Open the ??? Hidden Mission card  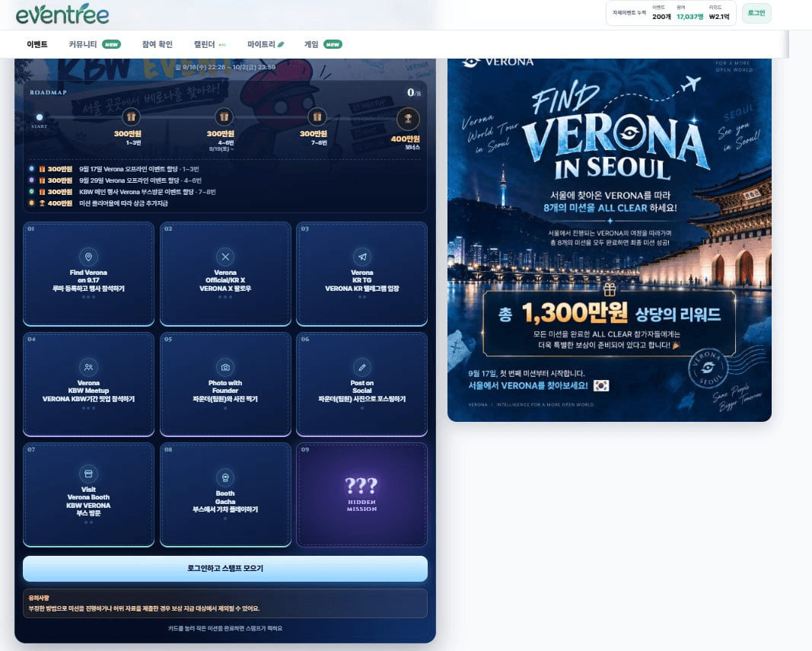362,494
